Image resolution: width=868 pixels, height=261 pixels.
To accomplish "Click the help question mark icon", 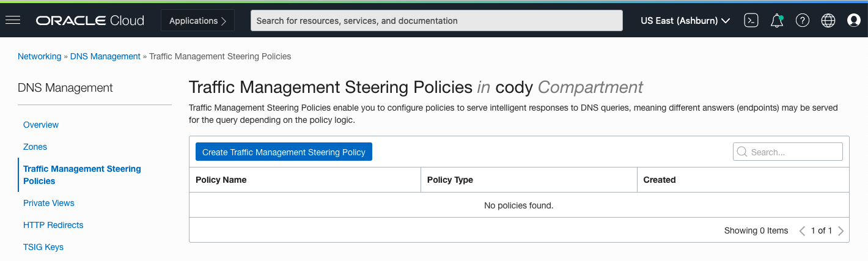I will click(x=803, y=20).
